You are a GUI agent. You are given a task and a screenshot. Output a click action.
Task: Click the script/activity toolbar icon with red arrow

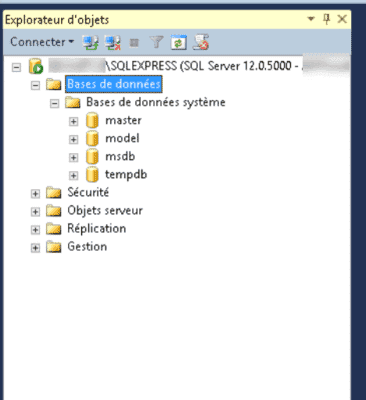point(201,42)
